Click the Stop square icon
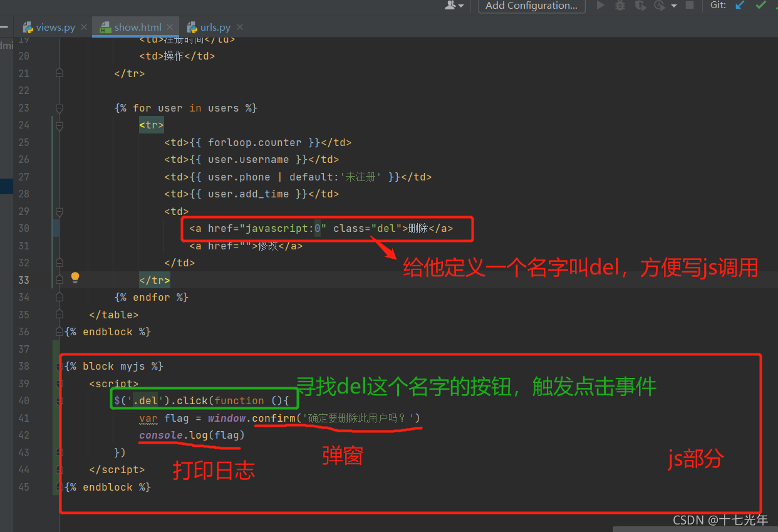Screen dimensions: 778x532 [690, 5]
